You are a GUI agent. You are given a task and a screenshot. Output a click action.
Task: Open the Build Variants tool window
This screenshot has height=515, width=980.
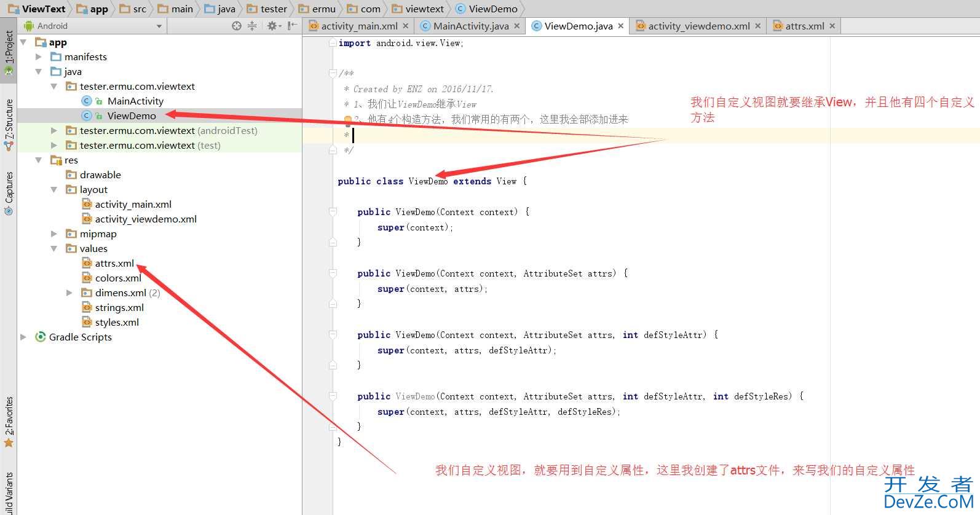coord(9,493)
